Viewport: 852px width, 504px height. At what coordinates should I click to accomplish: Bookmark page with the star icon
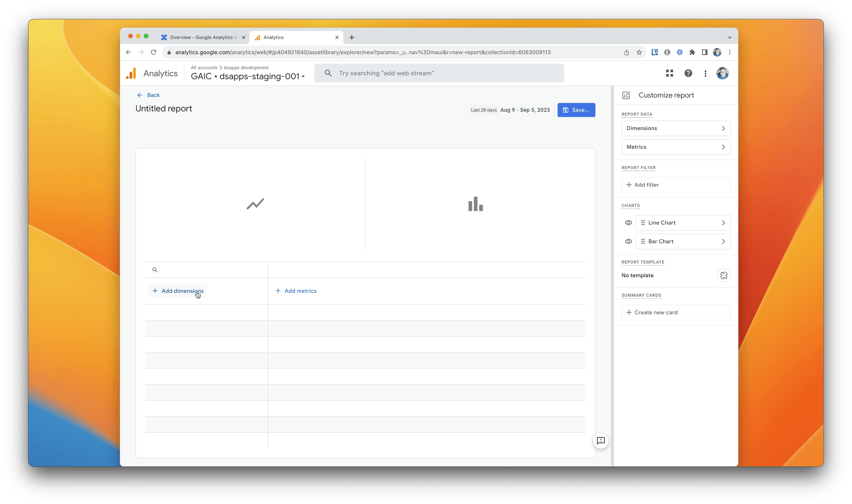[x=639, y=52]
